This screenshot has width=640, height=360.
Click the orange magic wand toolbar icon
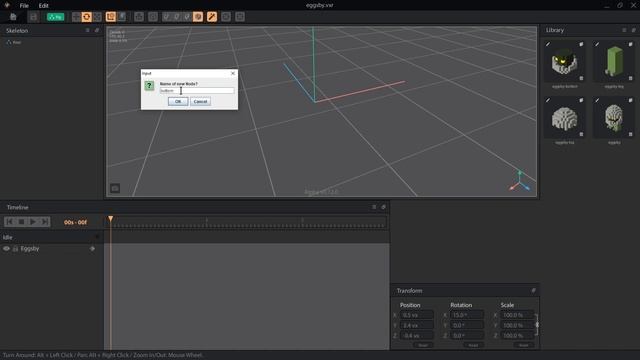(x=212, y=17)
